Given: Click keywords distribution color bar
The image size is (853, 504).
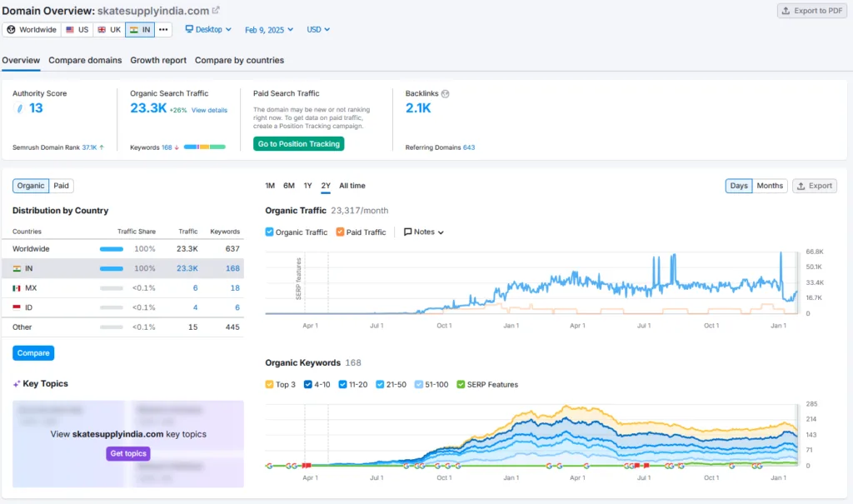Looking at the screenshot, I should (x=205, y=147).
